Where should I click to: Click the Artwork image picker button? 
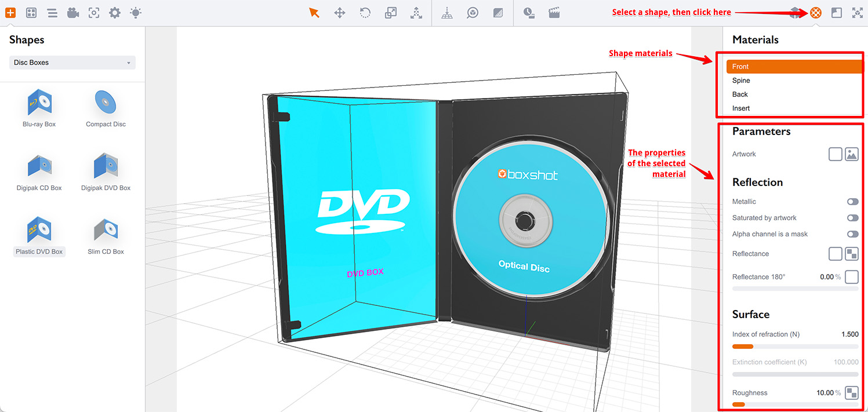[x=852, y=154]
